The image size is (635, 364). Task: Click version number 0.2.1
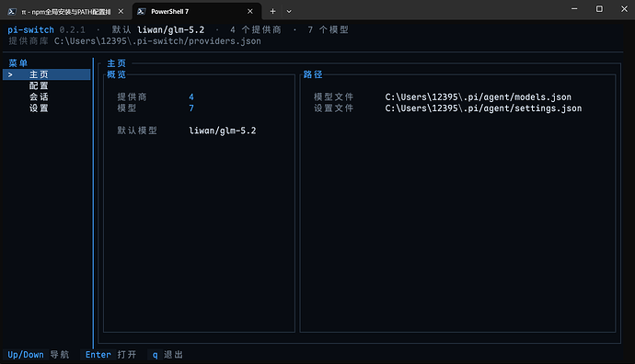[x=73, y=30]
